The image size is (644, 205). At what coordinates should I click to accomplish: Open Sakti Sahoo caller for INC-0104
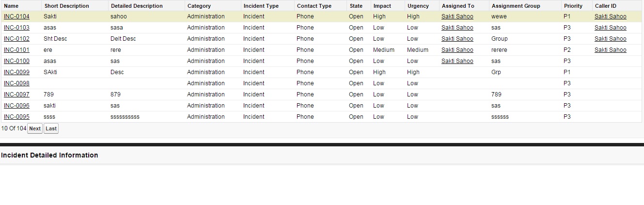[x=610, y=16]
